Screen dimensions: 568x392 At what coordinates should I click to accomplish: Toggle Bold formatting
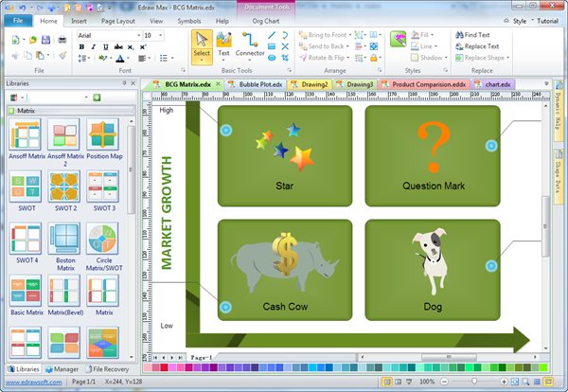coord(81,46)
